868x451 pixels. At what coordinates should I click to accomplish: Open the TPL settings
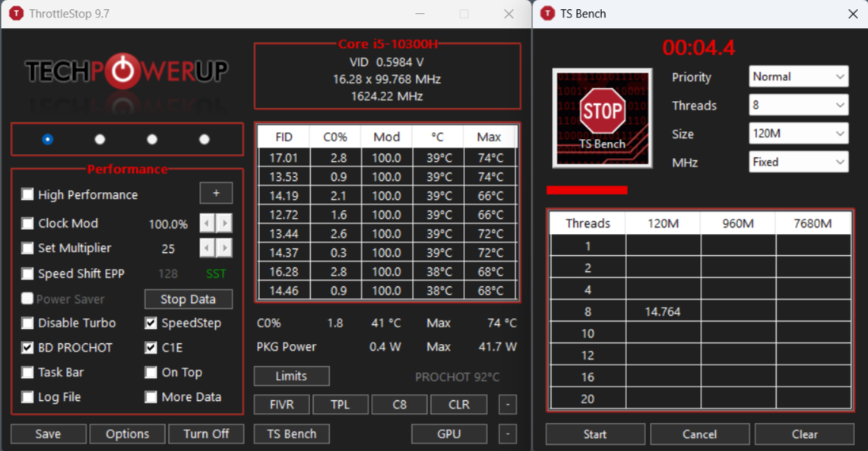click(x=341, y=405)
